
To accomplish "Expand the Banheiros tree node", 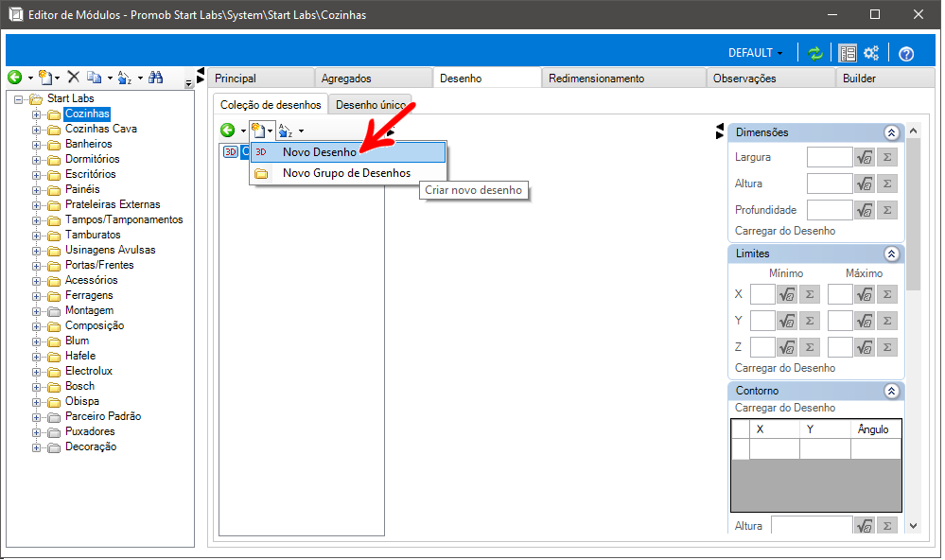I will tap(36, 145).
